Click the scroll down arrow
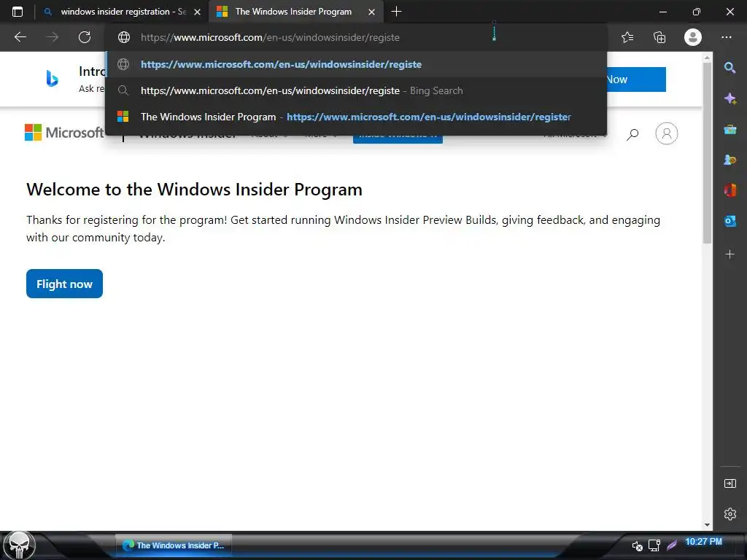Screen dimensions: 747x560 pos(707,525)
